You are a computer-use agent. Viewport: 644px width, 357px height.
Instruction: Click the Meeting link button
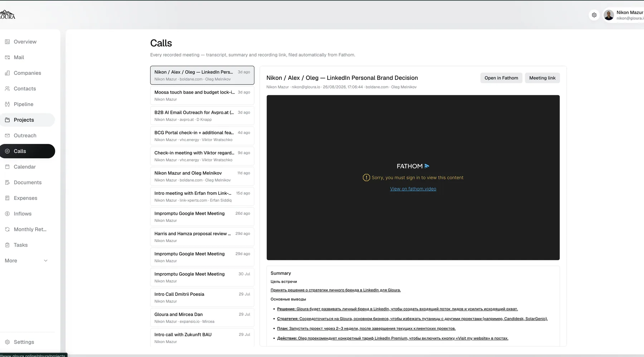point(542,78)
